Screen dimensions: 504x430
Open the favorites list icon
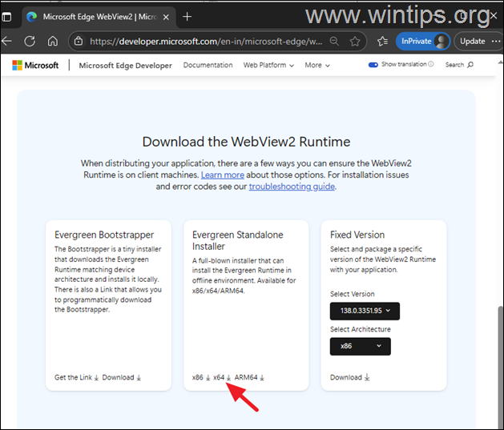[382, 41]
